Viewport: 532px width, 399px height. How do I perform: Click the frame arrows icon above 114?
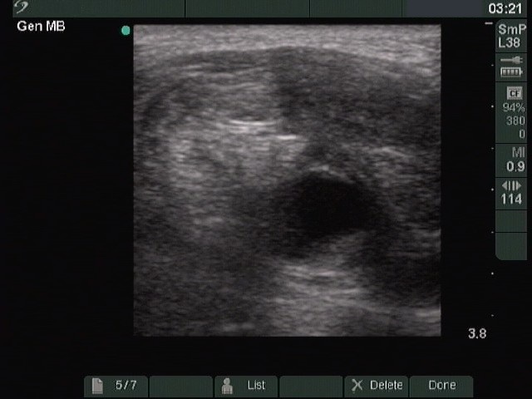point(511,185)
